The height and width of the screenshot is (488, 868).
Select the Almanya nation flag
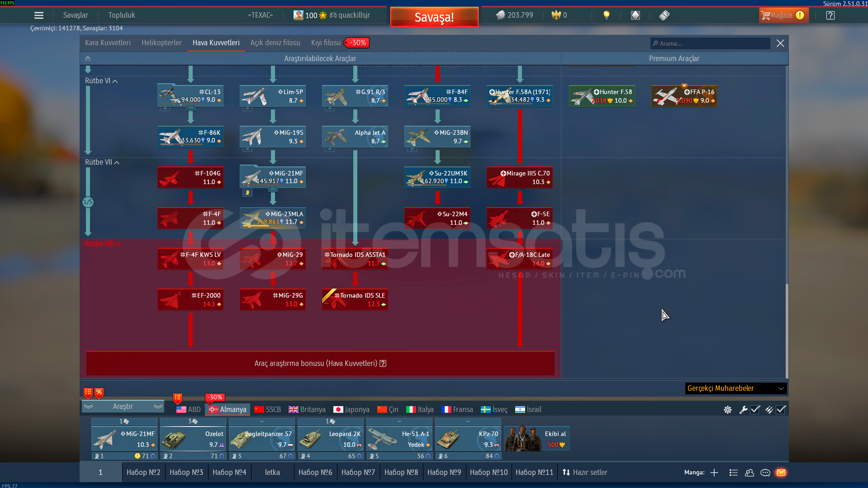[228, 410]
